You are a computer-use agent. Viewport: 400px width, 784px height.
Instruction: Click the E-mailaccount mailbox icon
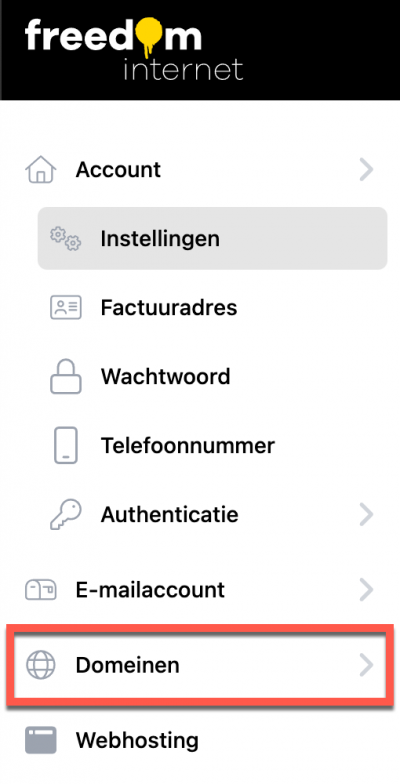[x=40, y=590]
